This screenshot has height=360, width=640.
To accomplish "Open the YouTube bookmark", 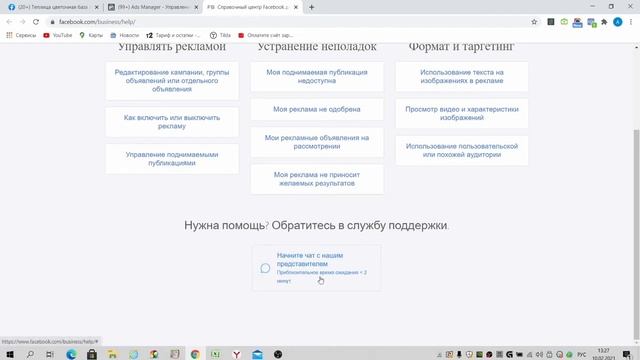I will point(58,36).
